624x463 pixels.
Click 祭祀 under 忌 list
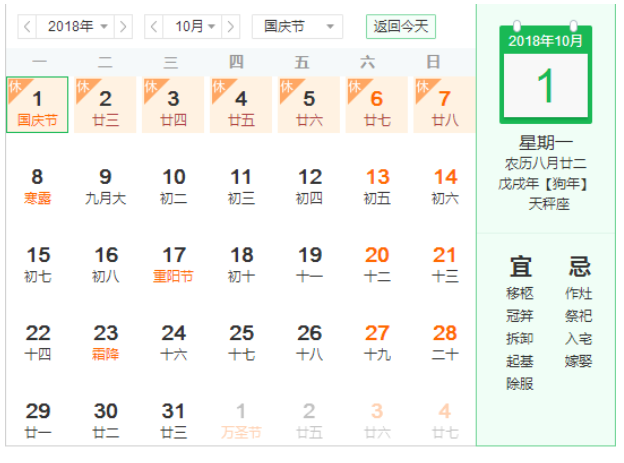tap(579, 316)
